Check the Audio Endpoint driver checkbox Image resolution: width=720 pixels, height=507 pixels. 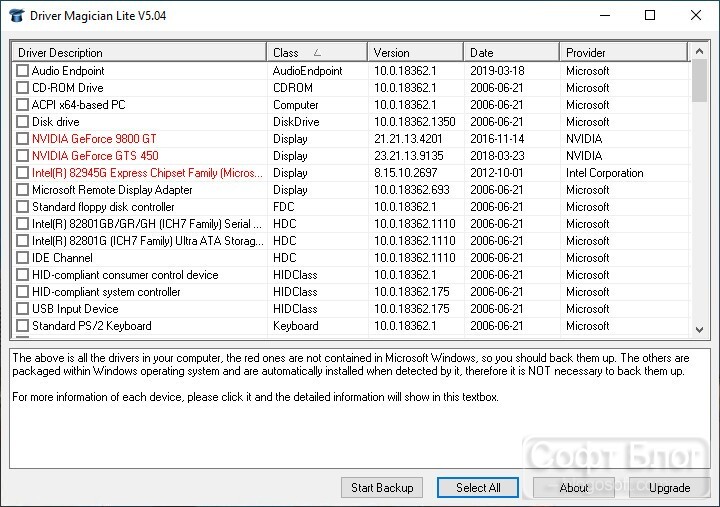click(x=22, y=71)
